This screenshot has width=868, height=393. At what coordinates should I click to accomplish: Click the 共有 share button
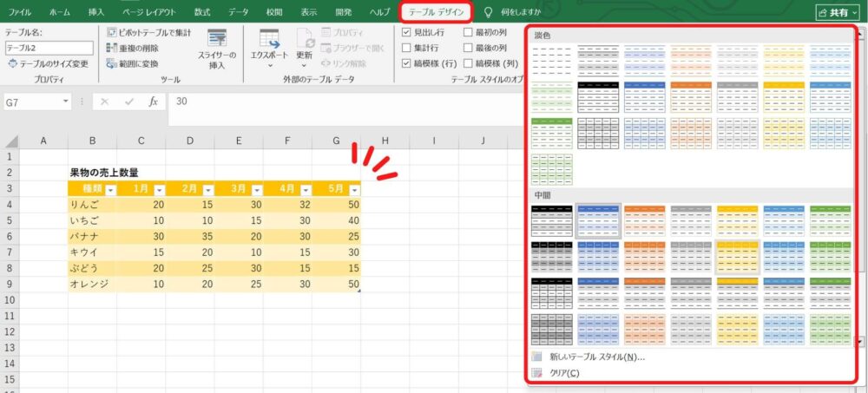(837, 12)
